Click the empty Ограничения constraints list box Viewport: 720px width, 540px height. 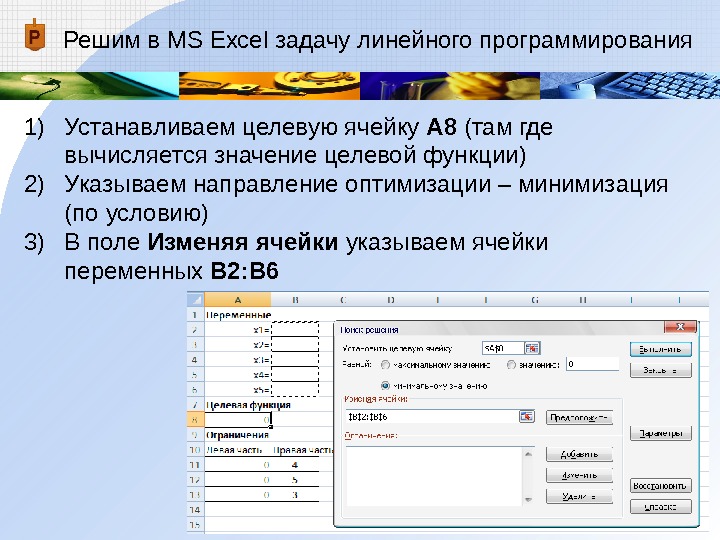coord(434,476)
